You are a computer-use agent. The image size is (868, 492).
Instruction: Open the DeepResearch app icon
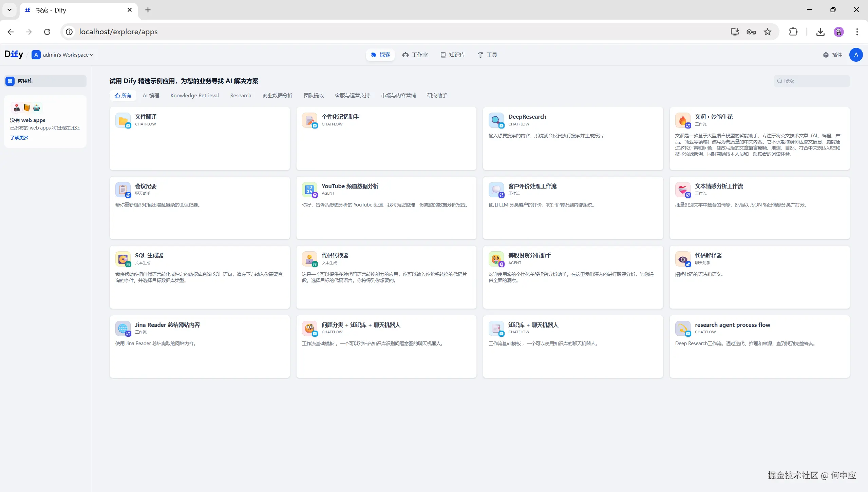[496, 120]
